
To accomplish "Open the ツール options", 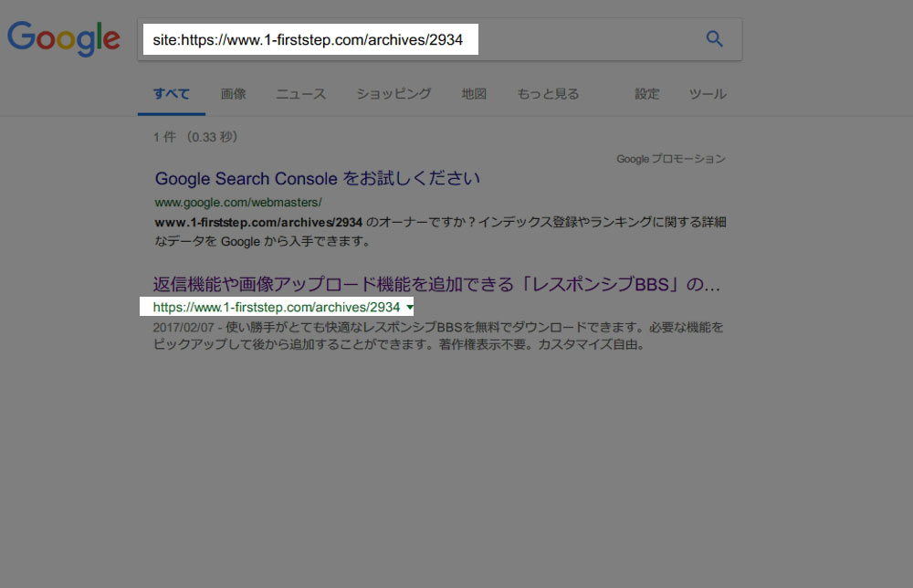I will [x=708, y=94].
